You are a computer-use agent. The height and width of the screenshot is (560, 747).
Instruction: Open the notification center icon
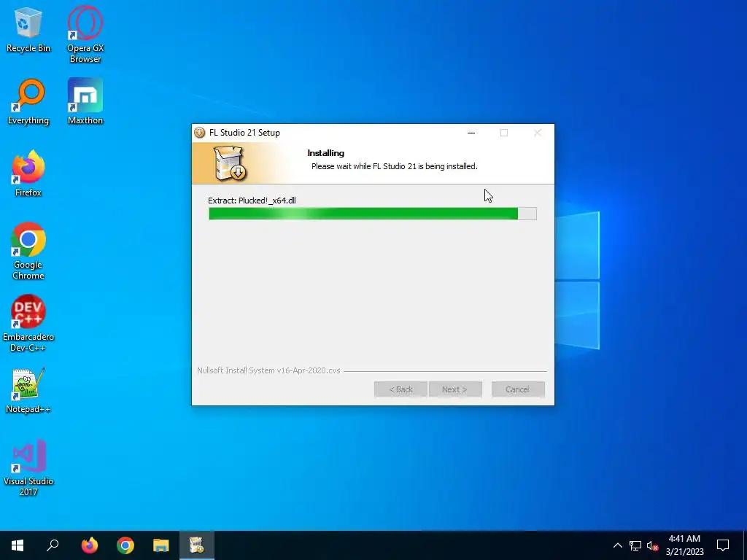pyautogui.click(x=723, y=545)
